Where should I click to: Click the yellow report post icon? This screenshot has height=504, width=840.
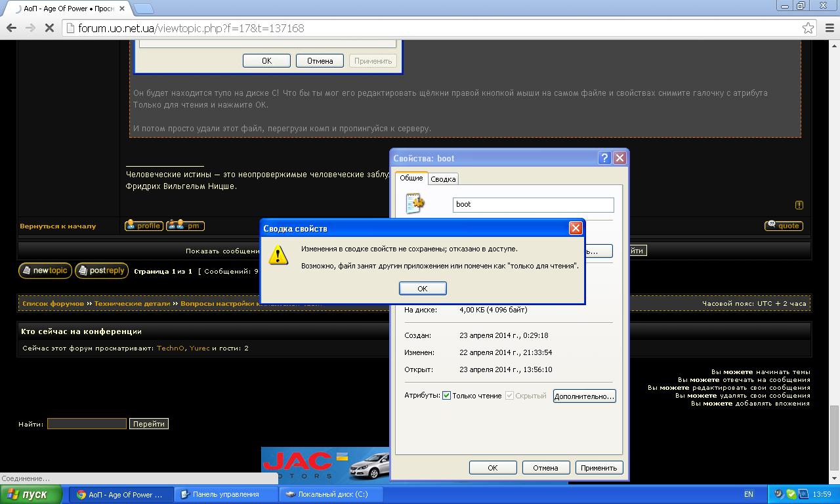pos(799,205)
